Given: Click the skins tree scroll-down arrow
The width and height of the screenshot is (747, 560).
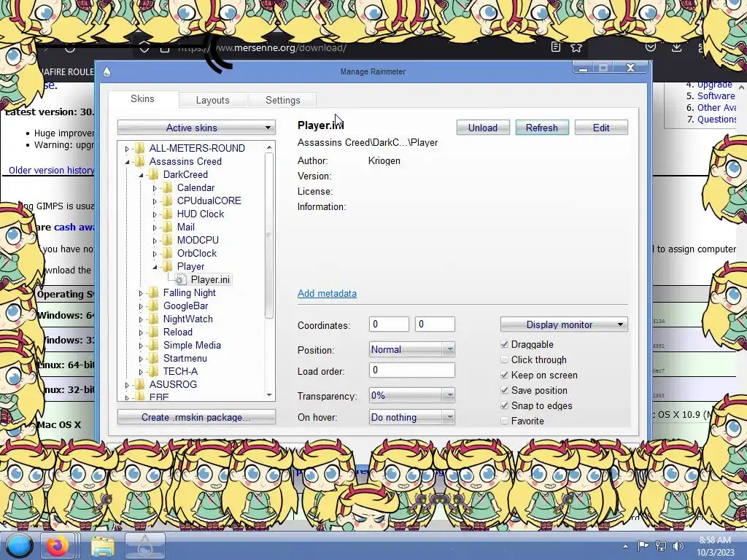Looking at the screenshot, I should pyautogui.click(x=269, y=394).
